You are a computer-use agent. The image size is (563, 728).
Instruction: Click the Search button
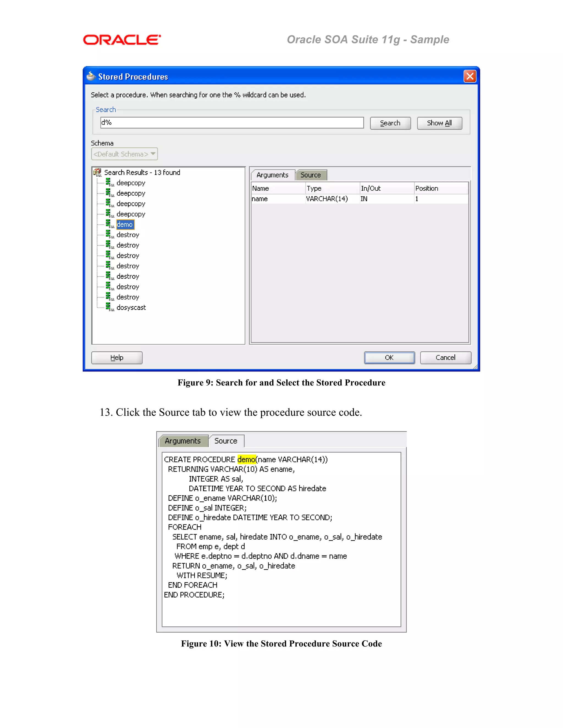point(390,123)
